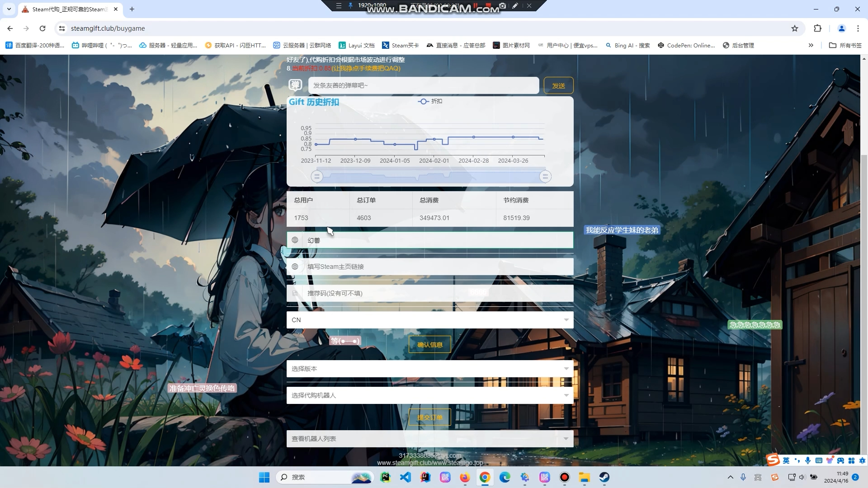The image size is (868, 488).
Task: Select the Steam代购 browser tab
Action: [x=70, y=9]
